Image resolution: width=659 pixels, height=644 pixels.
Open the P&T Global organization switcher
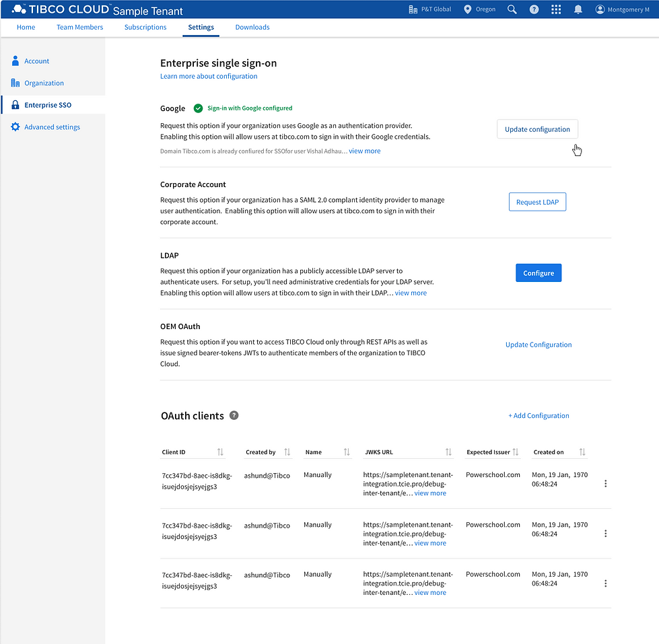430,9
